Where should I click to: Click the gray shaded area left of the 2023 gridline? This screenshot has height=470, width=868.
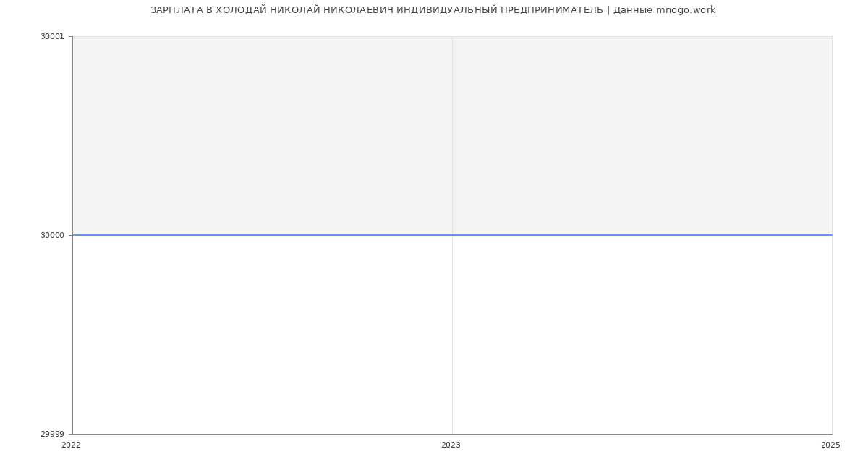[260, 135]
